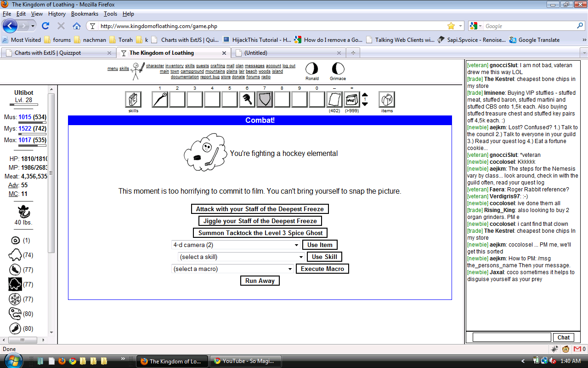Screen dimensions: 588x368
Task: Click the action bar page up arrow
Action: (365, 95)
